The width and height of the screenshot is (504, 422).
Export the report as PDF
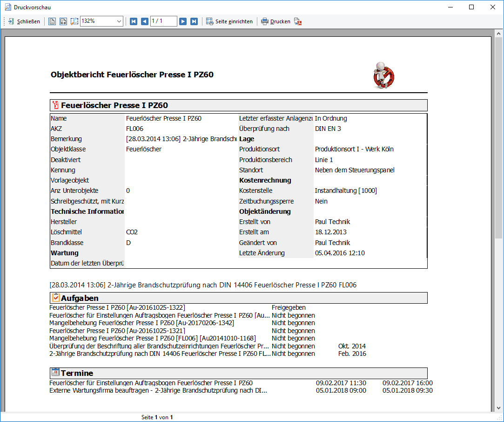pos(298,21)
